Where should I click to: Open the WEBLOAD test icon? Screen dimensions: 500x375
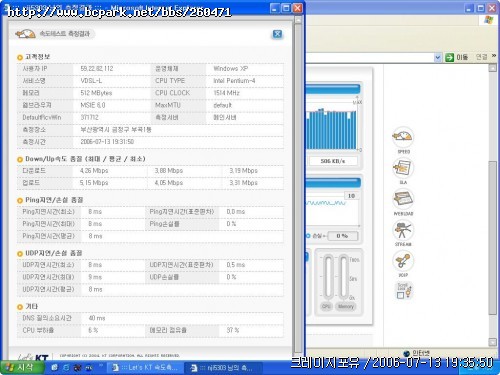pos(403,199)
